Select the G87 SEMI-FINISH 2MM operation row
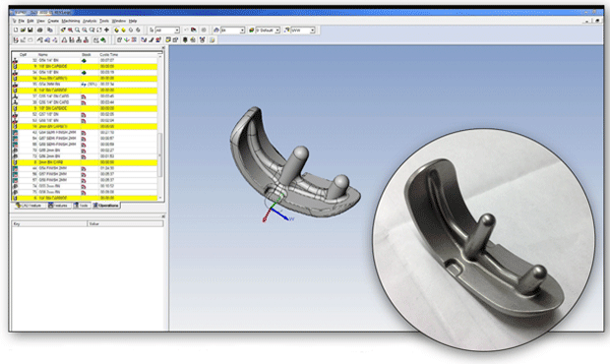This screenshot has height=364, width=610. click(x=85, y=139)
